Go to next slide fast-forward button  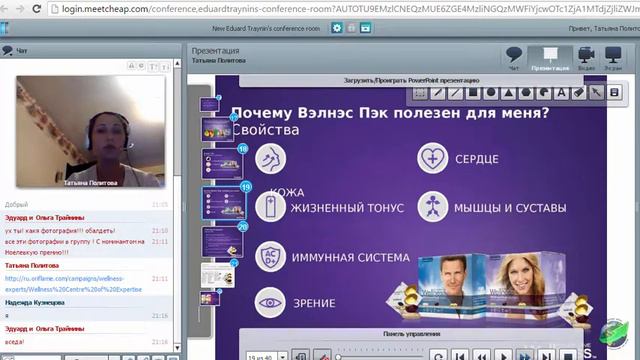coord(525,356)
